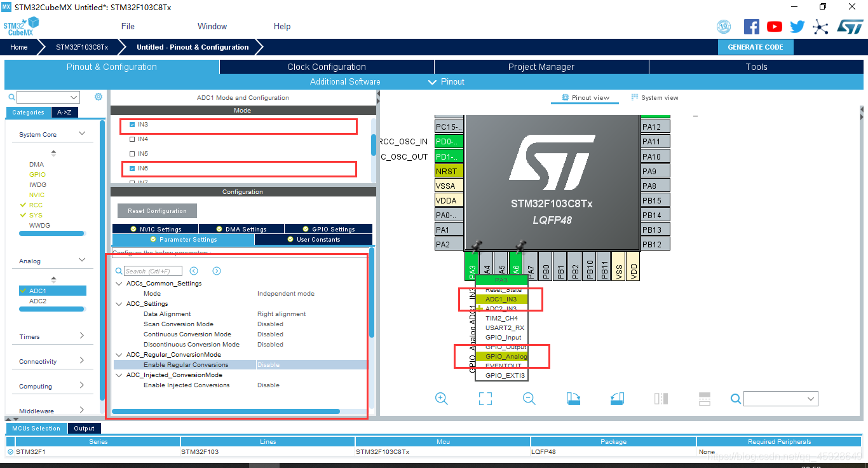Viewport: 868px width, 468px height.
Task: Collapse ADCs_Common_Settings group
Action: 119,284
